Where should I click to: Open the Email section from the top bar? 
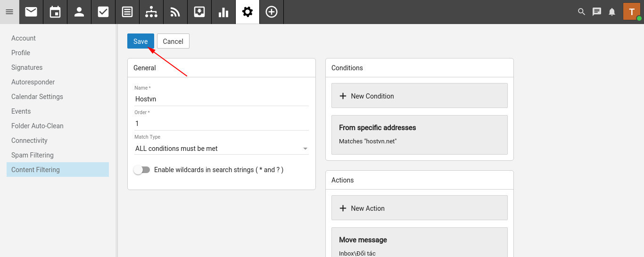31,12
